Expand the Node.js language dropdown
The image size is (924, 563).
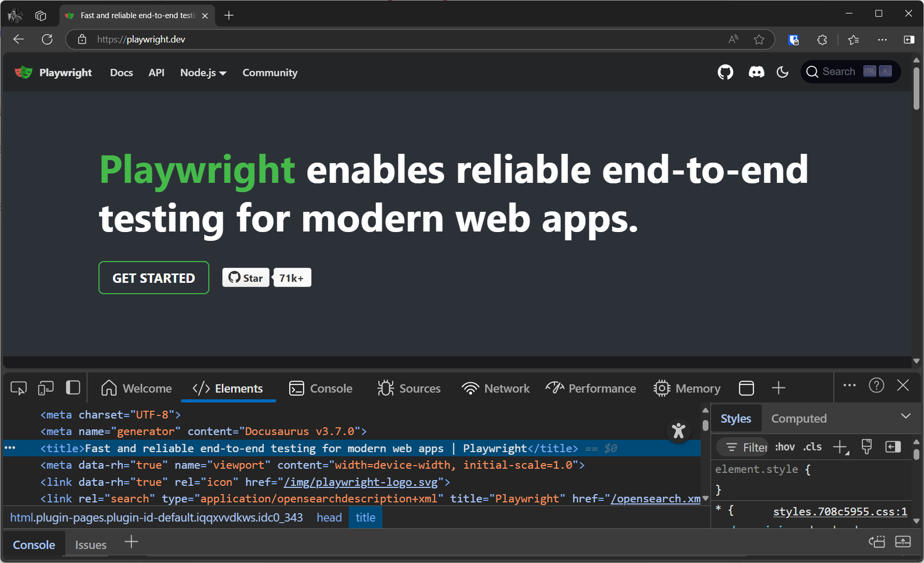pyautogui.click(x=203, y=73)
